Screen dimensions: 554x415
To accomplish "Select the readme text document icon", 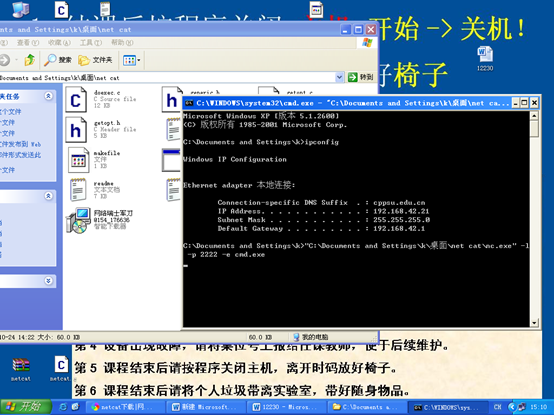I will [x=78, y=190].
